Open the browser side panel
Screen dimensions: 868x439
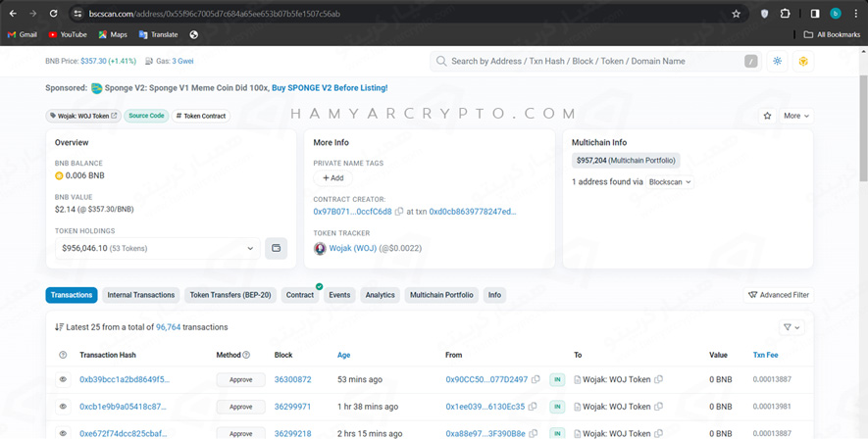(815, 14)
